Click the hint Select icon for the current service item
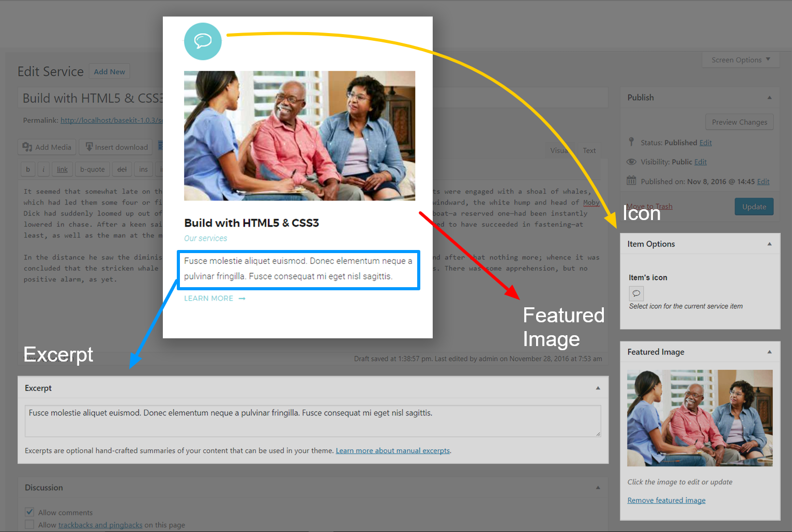The width and height of the screenshot is (792, 532). coord(686,306)
